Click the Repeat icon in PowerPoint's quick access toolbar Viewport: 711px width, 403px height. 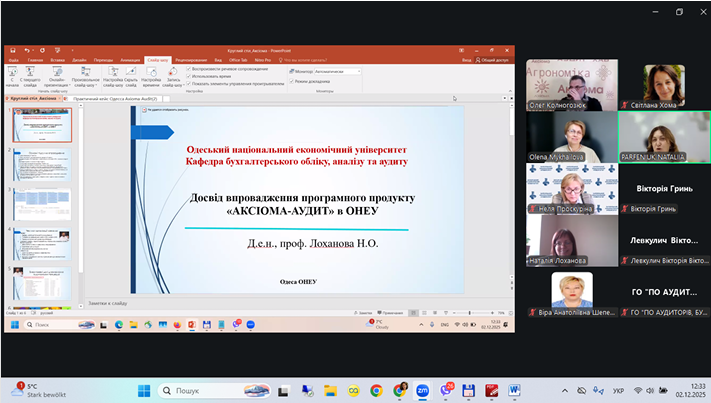(42, 50)
